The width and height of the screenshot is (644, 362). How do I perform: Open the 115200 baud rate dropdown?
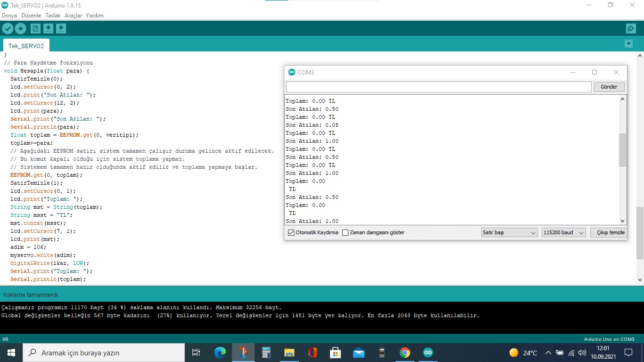click(x=563, y=232)
